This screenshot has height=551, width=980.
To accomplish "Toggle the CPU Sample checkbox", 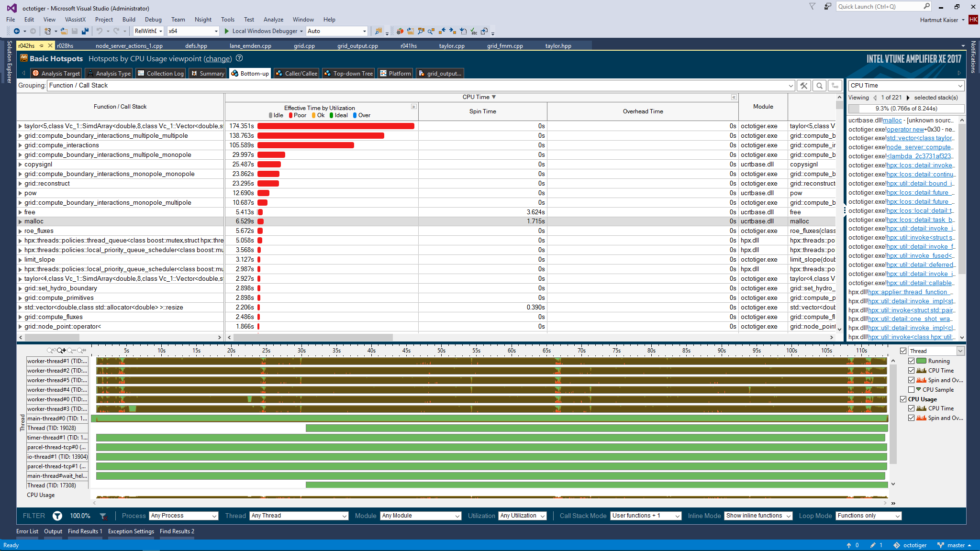I will [x=912, y=390].
